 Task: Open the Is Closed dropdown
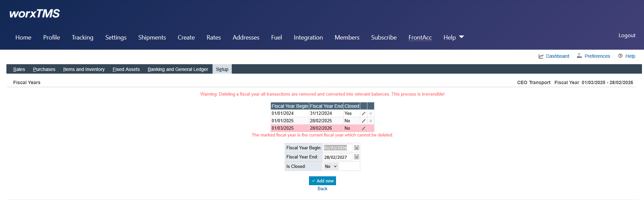tap(331, 166)
